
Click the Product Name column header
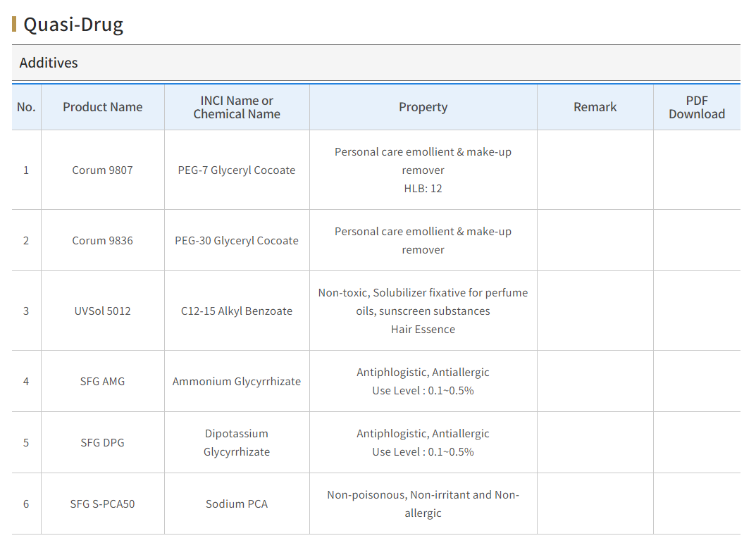coord(102,107)
